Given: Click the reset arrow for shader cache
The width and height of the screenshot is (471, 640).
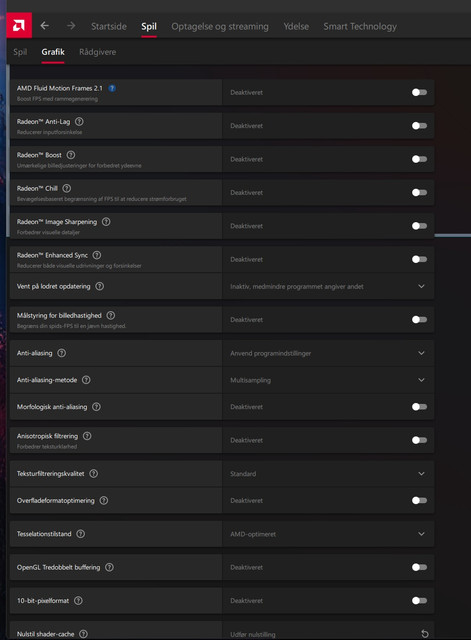Looking at the screenshot, I should coord(424,634).
